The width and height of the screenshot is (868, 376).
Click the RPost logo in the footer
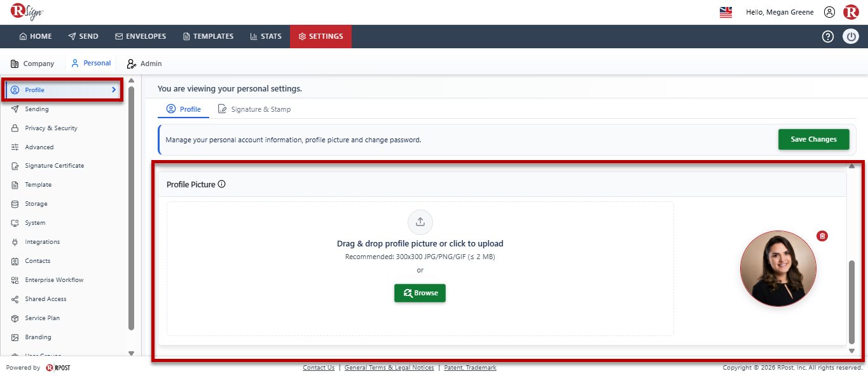click(58, 368)
